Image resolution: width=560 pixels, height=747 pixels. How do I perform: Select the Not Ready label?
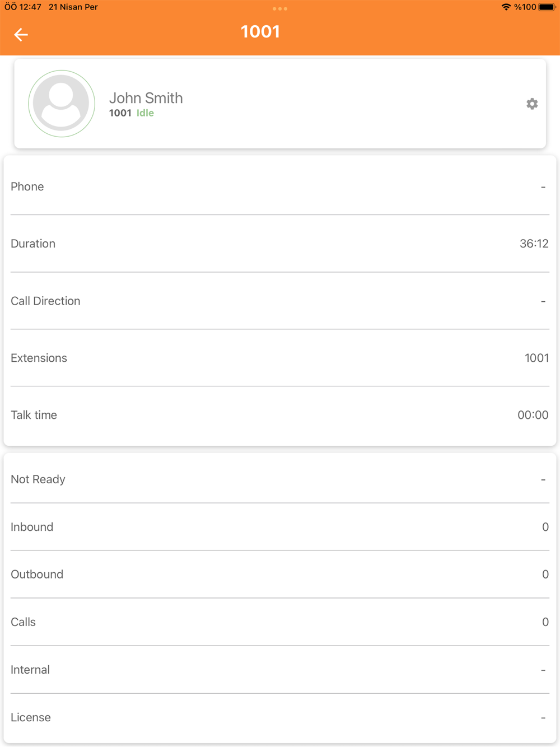point(38,479)
